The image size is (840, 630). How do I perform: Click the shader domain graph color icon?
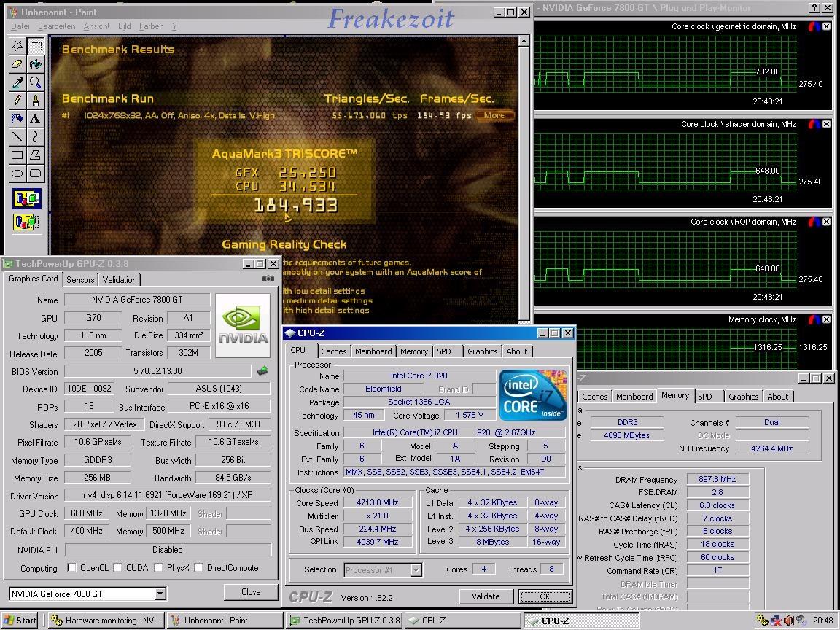tap(814, 124)
